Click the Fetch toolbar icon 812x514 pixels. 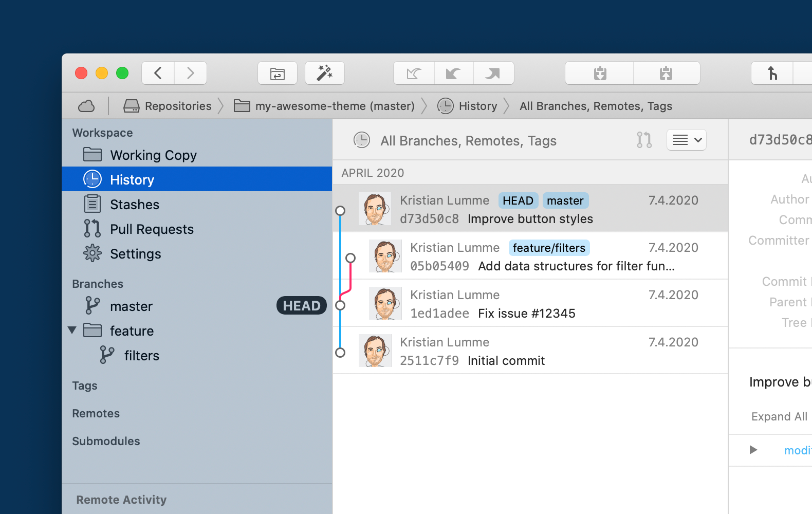point(414,74)
